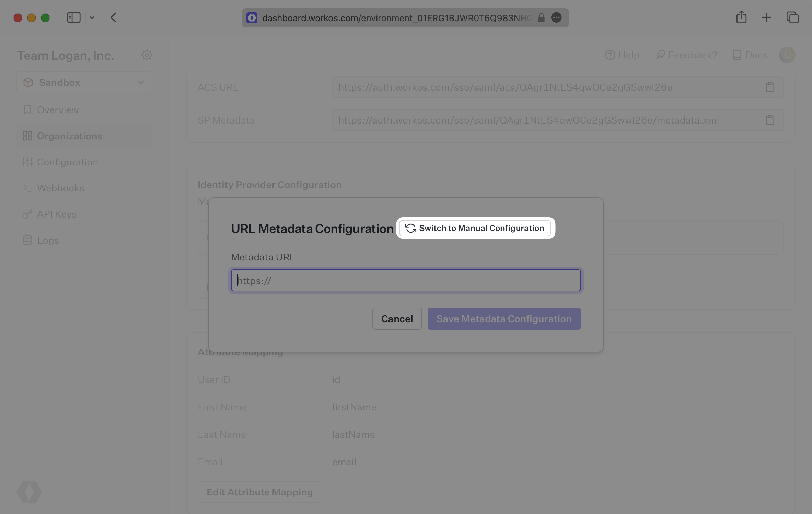
Task: Open the Sandbox environment dropdown
Action: (84, 82)
